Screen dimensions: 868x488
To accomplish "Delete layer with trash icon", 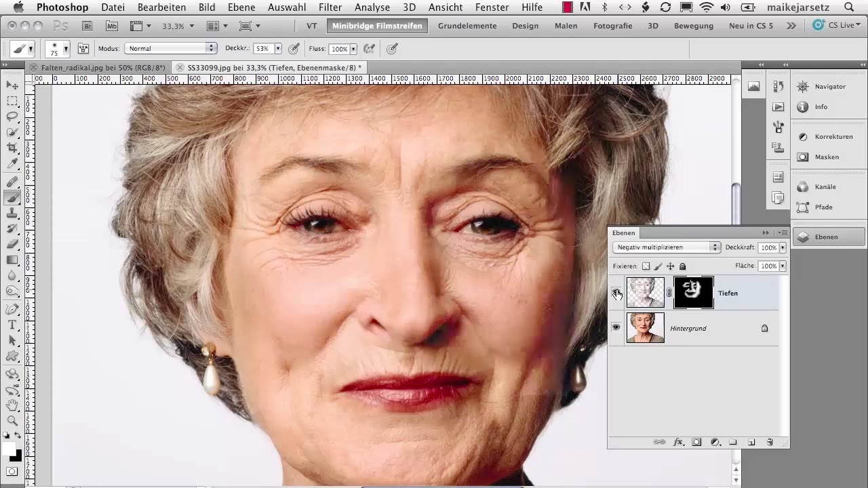I will 770,442.
